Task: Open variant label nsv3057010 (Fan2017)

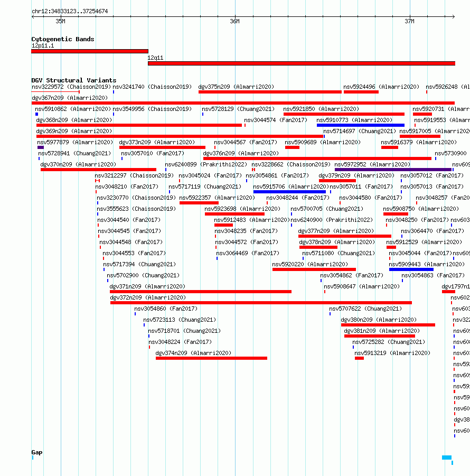Action: (153, 154)
